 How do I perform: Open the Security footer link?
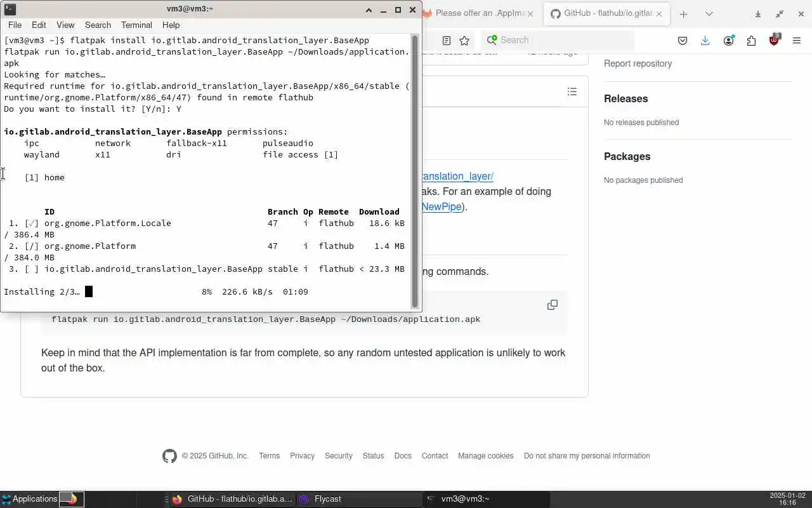coord(338,456)
